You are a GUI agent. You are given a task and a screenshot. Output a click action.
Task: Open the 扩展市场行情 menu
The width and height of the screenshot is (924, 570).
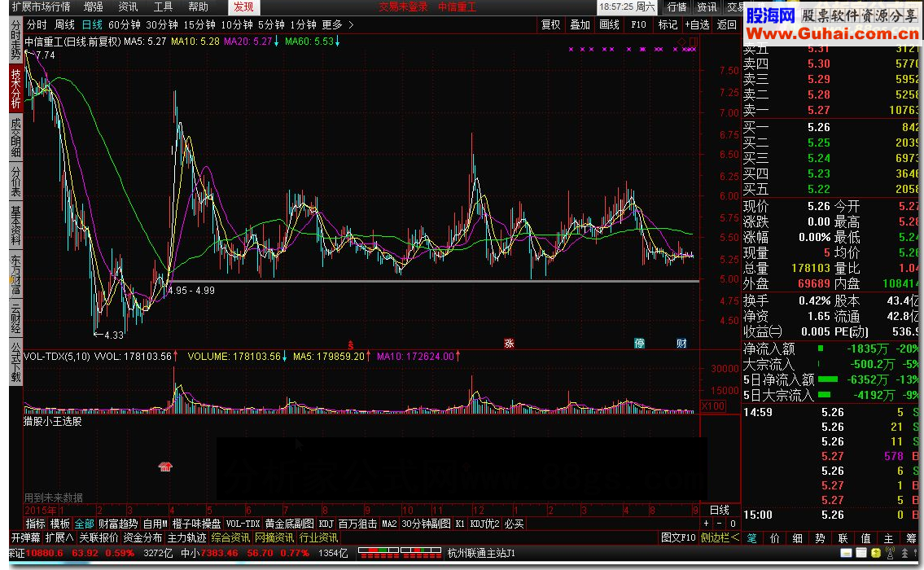coord(41,7)
